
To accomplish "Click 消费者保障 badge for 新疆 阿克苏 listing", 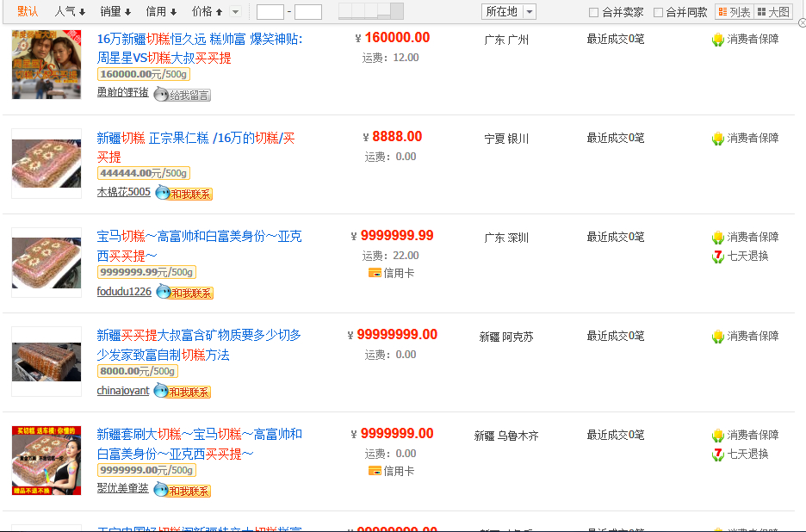I will point(746,337).
